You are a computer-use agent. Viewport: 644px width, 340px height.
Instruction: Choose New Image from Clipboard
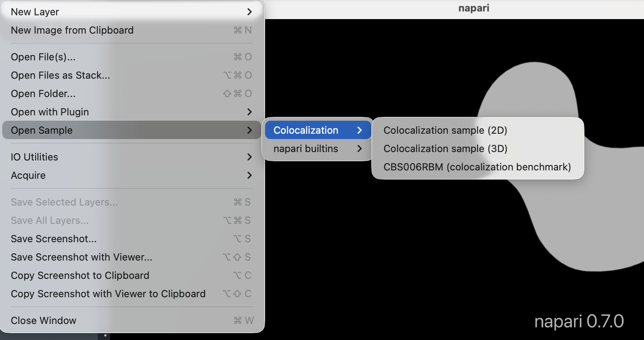[x=132, y=30]
